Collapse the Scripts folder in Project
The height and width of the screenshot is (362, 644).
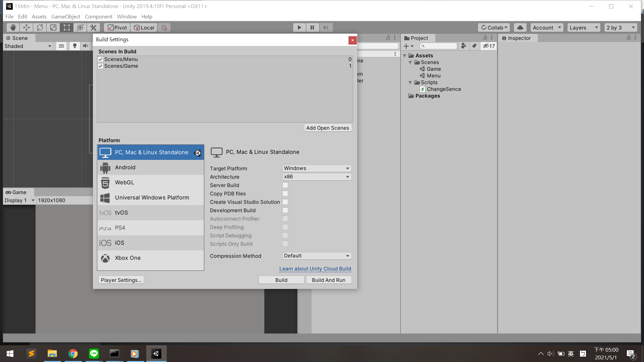coord(410,82)
